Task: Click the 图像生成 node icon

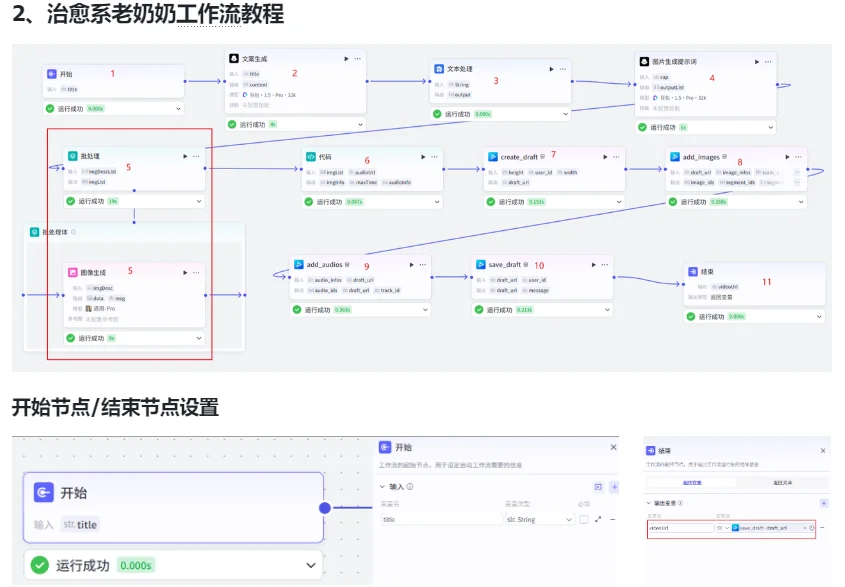Action: click(x=73, y=272)
